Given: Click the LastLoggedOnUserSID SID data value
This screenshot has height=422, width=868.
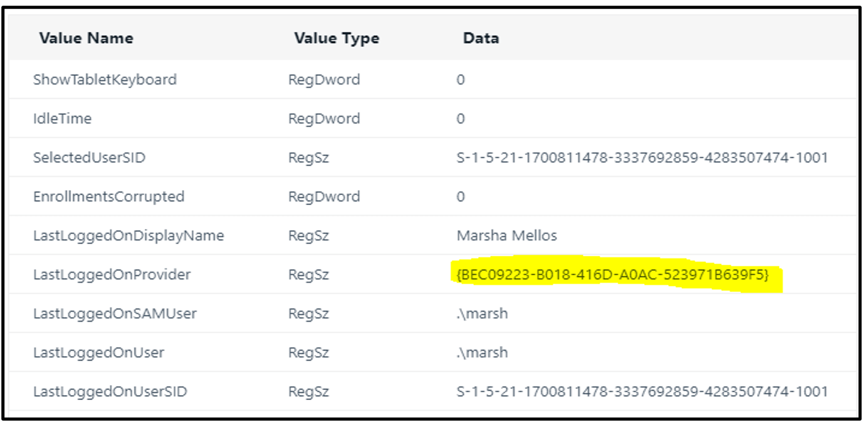Looking at the screenshot, I should tap(642, 392).
